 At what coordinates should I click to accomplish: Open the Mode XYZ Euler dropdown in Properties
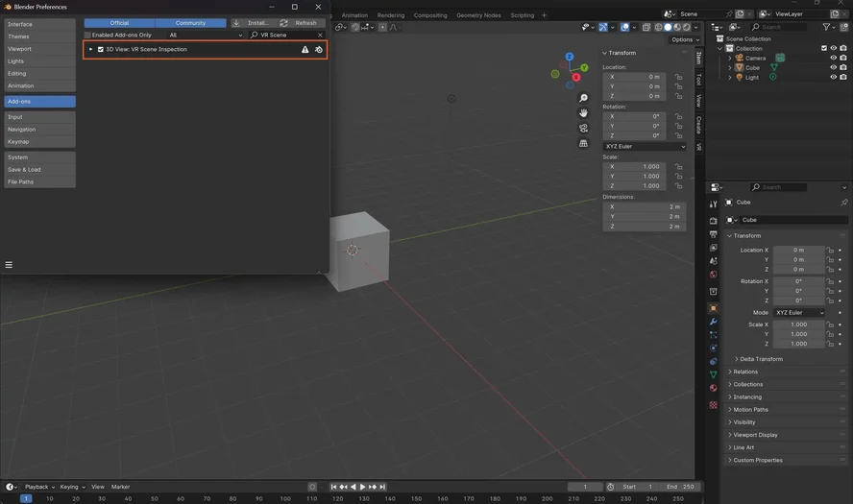(799, 313)
